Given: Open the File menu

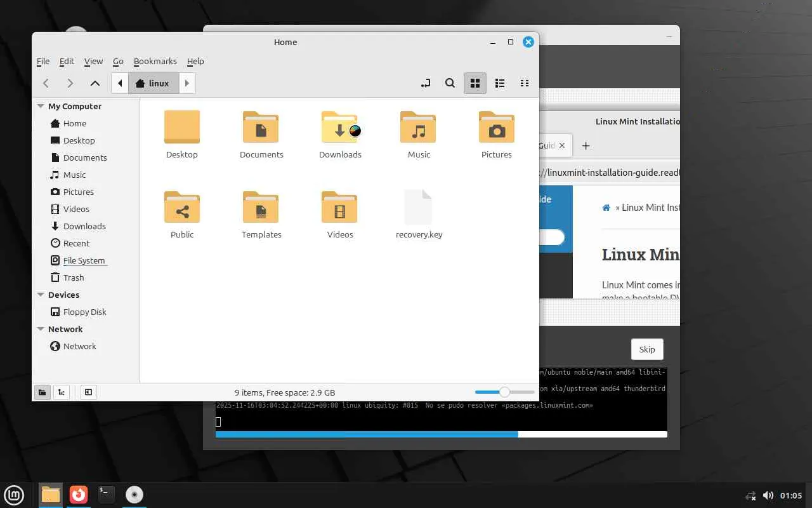Looking at the screenshot, I should coord(43,61).
